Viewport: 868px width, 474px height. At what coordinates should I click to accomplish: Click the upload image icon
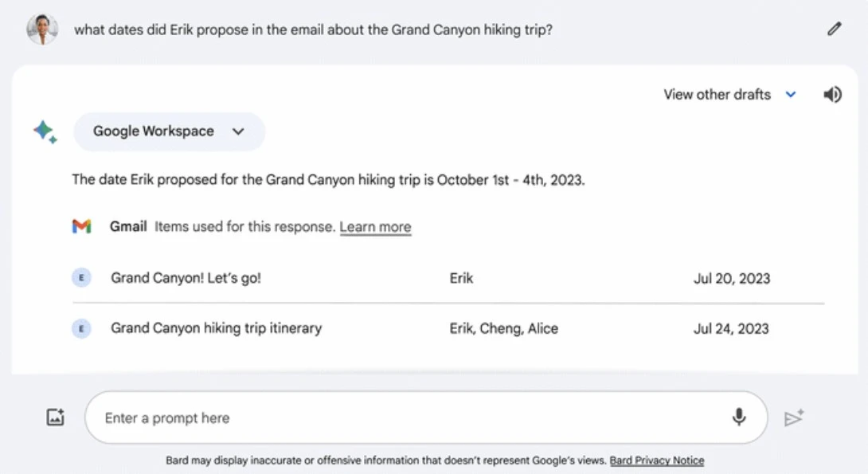(55, 417)
